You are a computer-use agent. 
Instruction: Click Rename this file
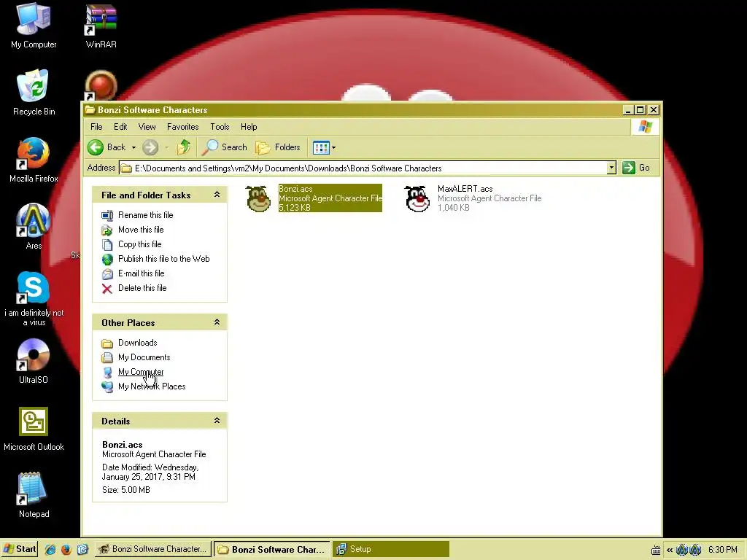tap(145, 215)
